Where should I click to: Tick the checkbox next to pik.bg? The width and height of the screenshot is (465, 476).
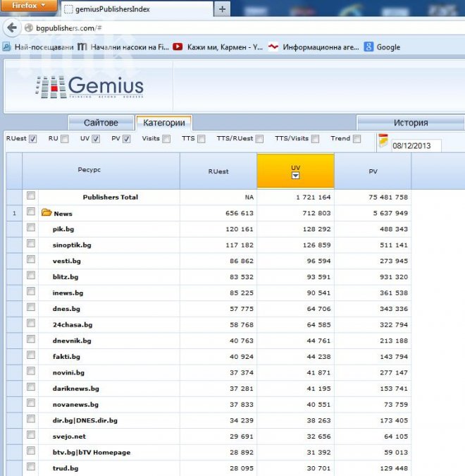click(x=30, y=228)
